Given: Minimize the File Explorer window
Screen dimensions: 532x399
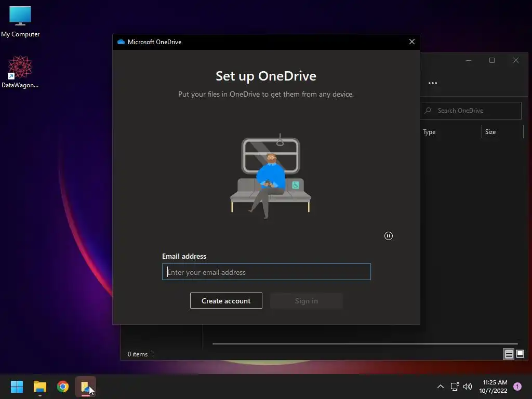Looking at the screenshot, I should 469,60.
